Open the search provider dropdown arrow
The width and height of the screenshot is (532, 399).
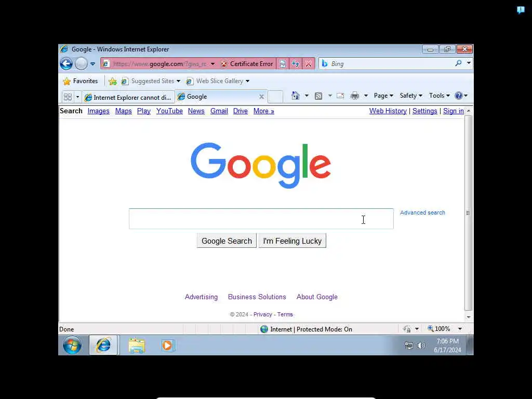469,63
